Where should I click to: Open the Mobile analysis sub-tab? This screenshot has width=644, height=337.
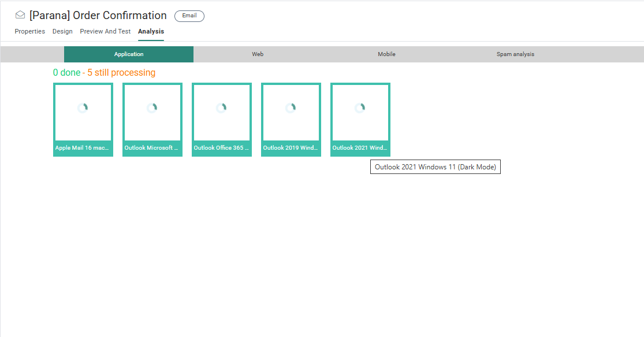pos(386,54)
